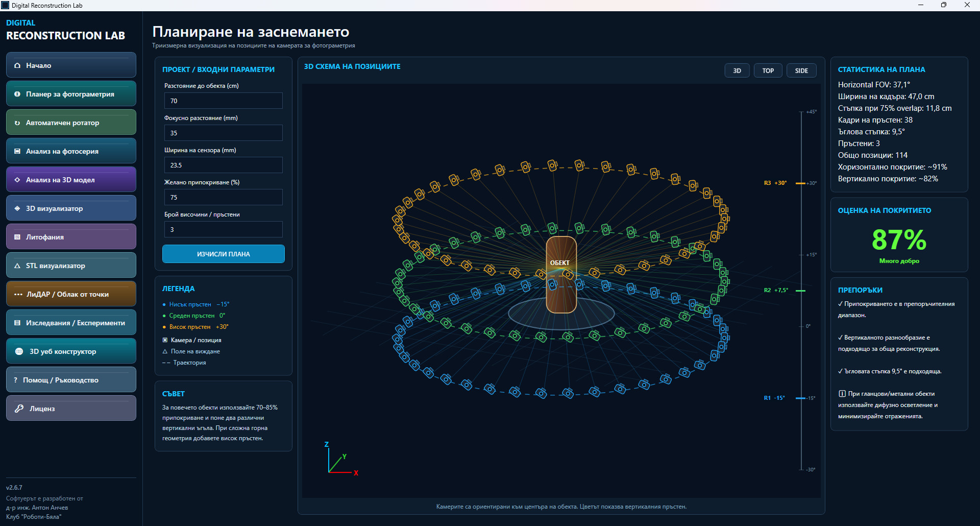
Task: Click the question mark icon on Помощ / Ръководство
Action: tap(16, 380)
